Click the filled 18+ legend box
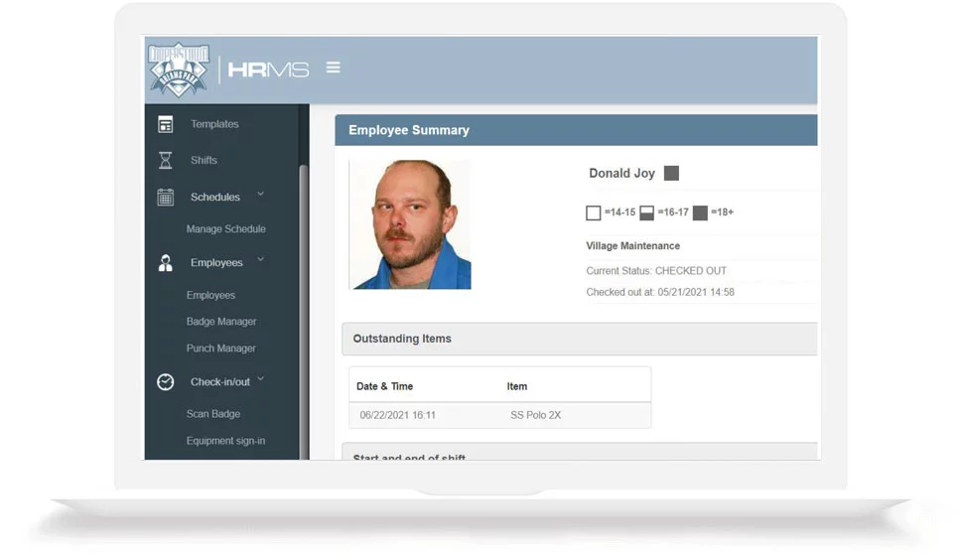The height and width of the screenshot is (560, 963). tap(700, 213)
